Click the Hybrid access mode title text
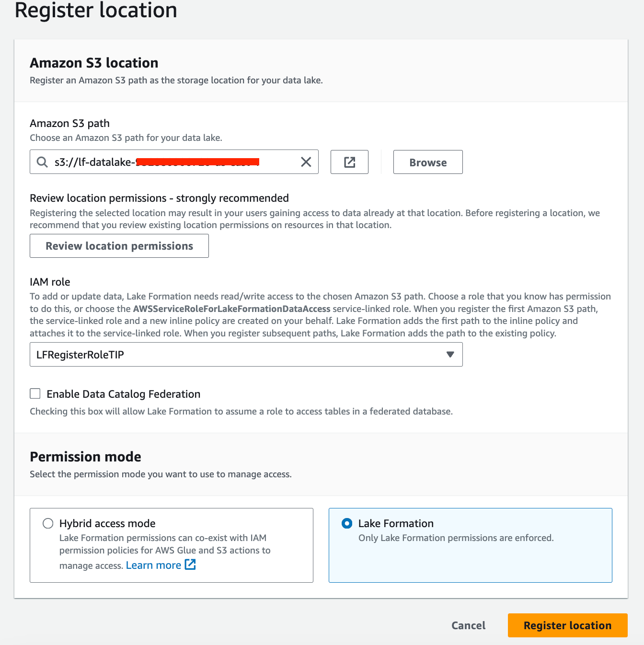 pyautogui.click(x=107, y=523)
